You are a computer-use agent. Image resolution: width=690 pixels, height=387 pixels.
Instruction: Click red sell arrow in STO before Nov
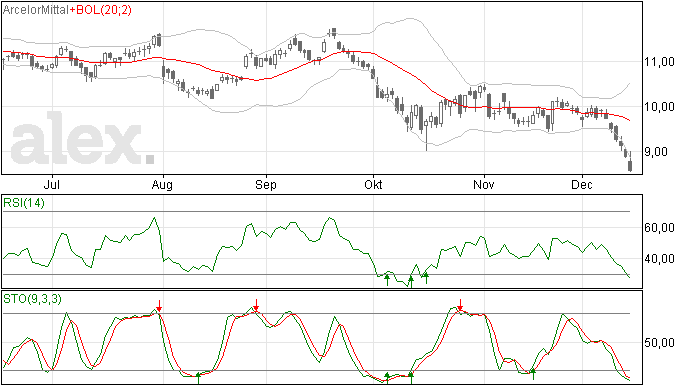pyautogui.click(x=460, y=305)
